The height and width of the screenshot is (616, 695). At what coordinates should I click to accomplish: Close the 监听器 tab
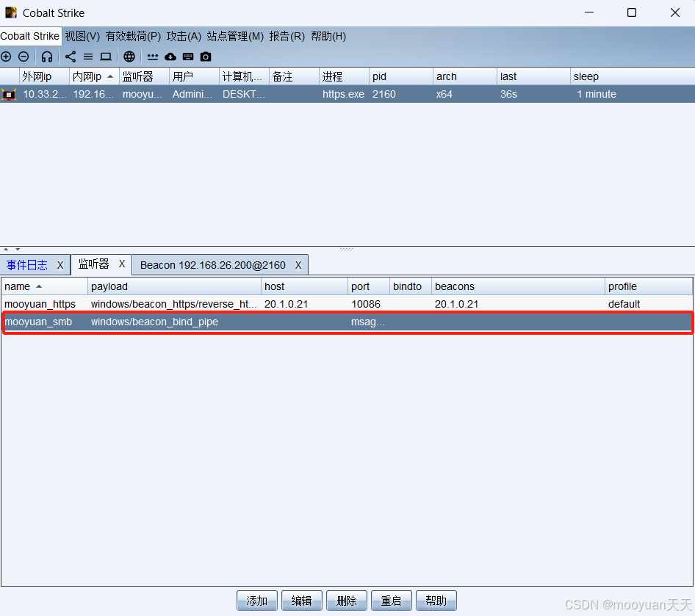tap(122, 264)
